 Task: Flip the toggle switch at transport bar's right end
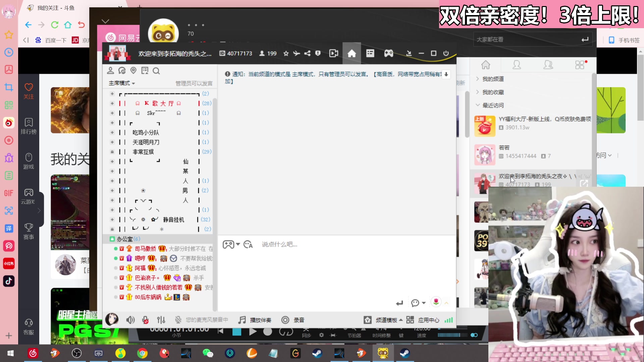click(474, 335)
